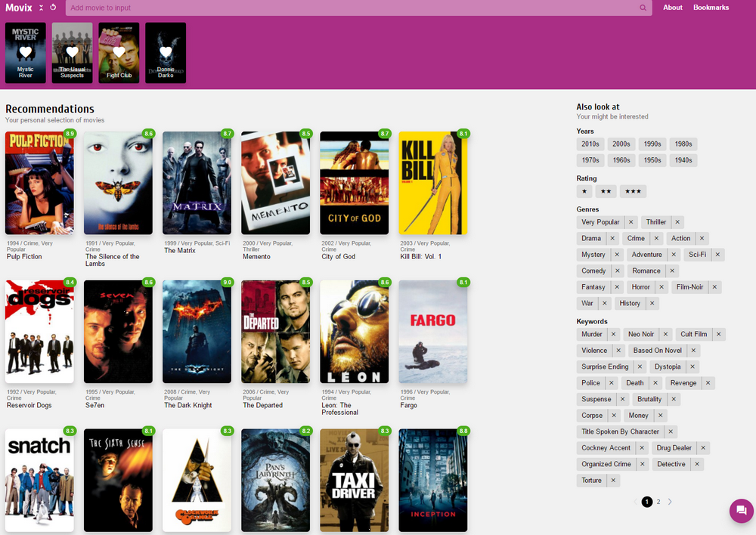Remove the Neo Noir keyword with its X

click(x=665, y=334)
